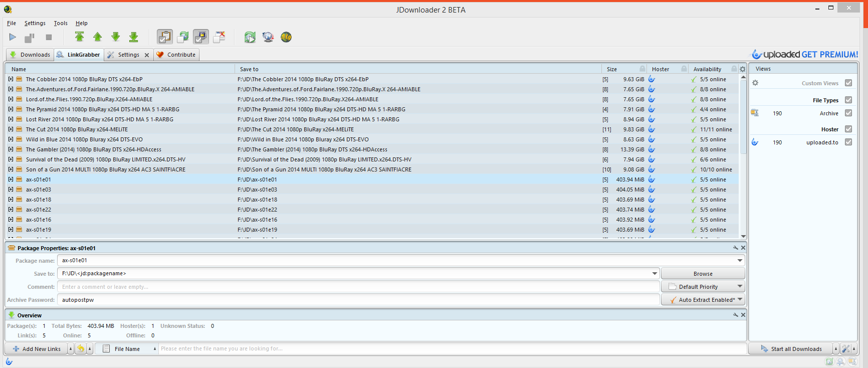Click the Start all Downloads button

point(791,348)
